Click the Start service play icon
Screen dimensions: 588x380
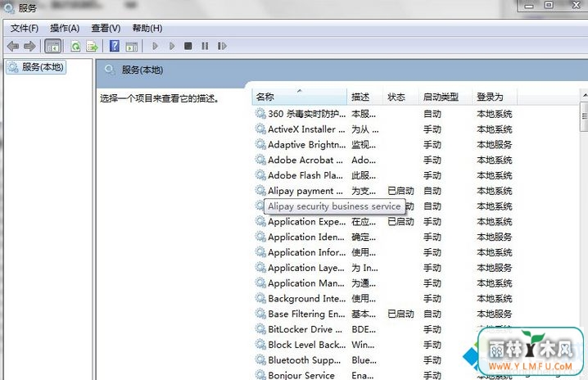coord(155,46)
